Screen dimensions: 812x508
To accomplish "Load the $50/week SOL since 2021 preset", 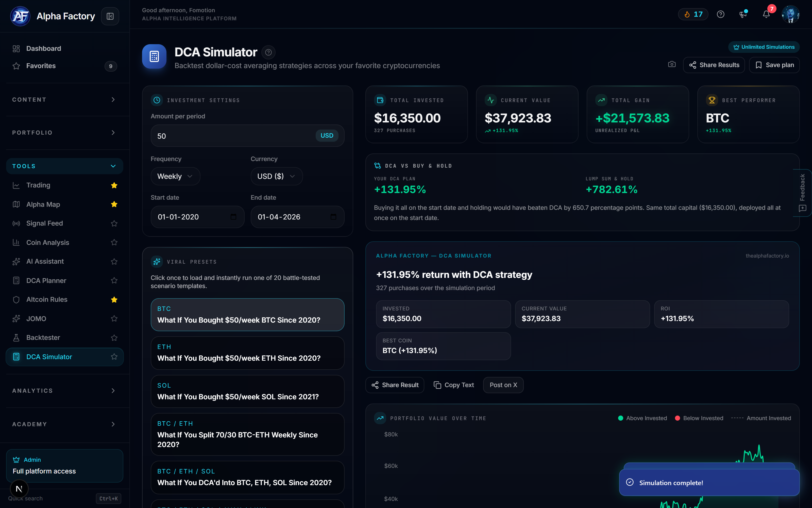I will (248, 391).
